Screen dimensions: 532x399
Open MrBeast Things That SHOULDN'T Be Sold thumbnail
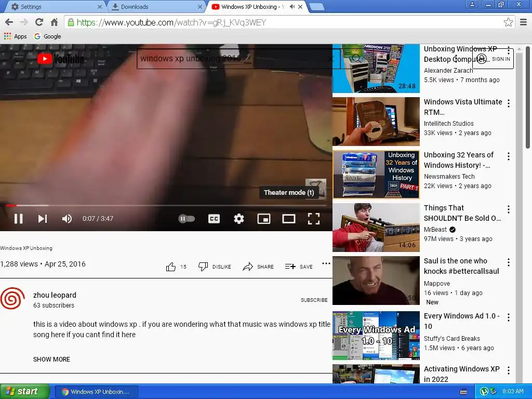376,228
